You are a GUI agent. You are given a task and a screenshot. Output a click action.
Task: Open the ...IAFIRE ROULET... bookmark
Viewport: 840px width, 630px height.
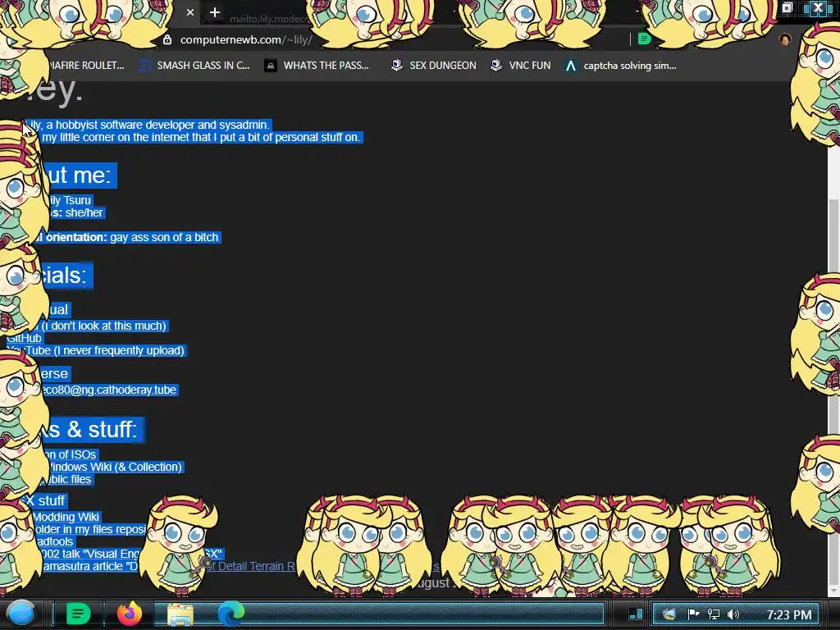click(85, 66)
